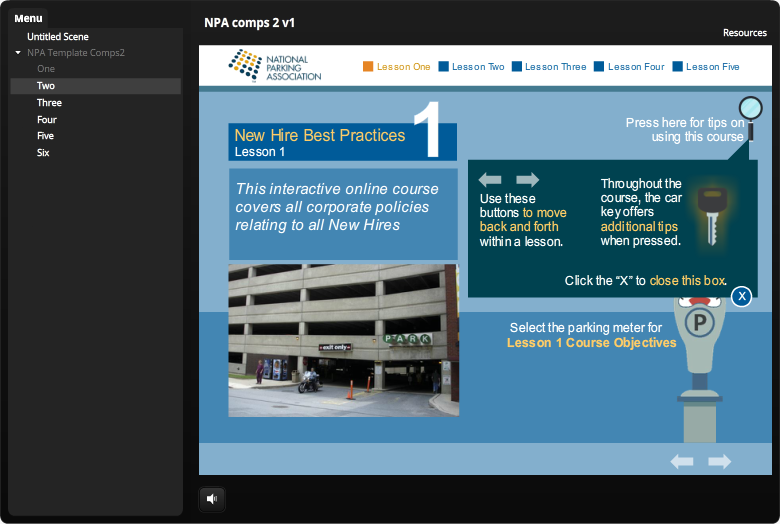This screenshot has height=524, width=780.
Task: Open slide Six in the sidebar menu
Action: (43, 153)
